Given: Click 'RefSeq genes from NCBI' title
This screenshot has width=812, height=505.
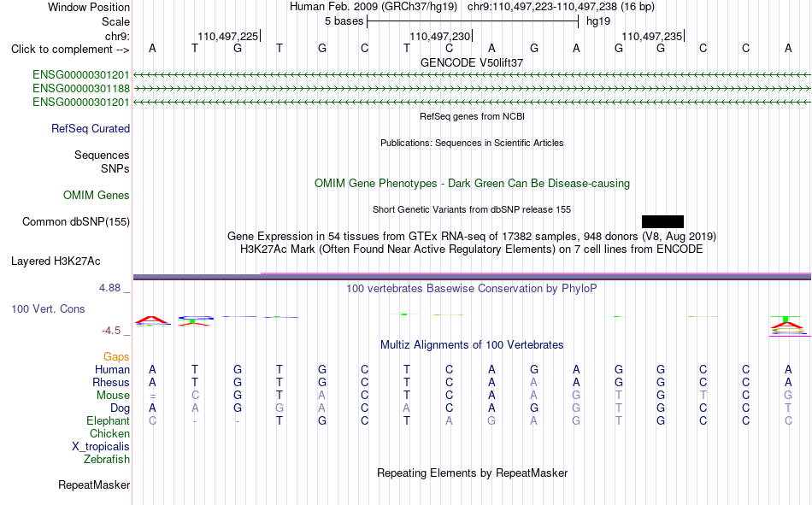Looking at the screenshot, I should click(x=473, y=116).
